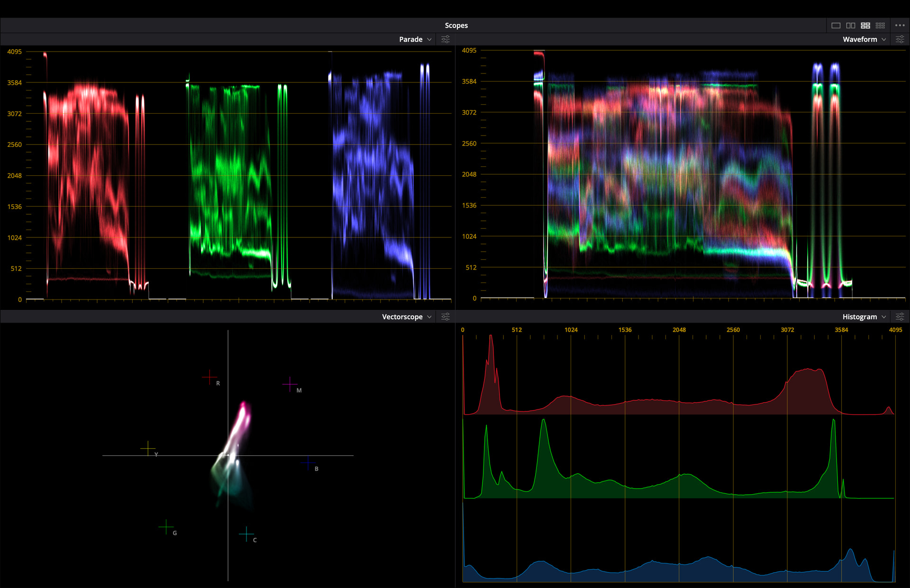Viewport: 910px width, 588px height.
Task: Click the Scopes panel title
Action: pos(456,26)
